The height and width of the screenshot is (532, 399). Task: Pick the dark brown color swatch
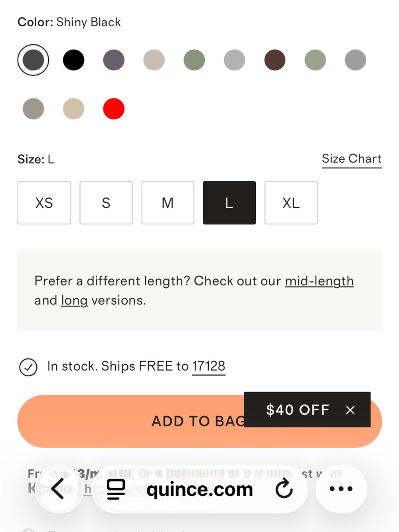coord(275,60)
